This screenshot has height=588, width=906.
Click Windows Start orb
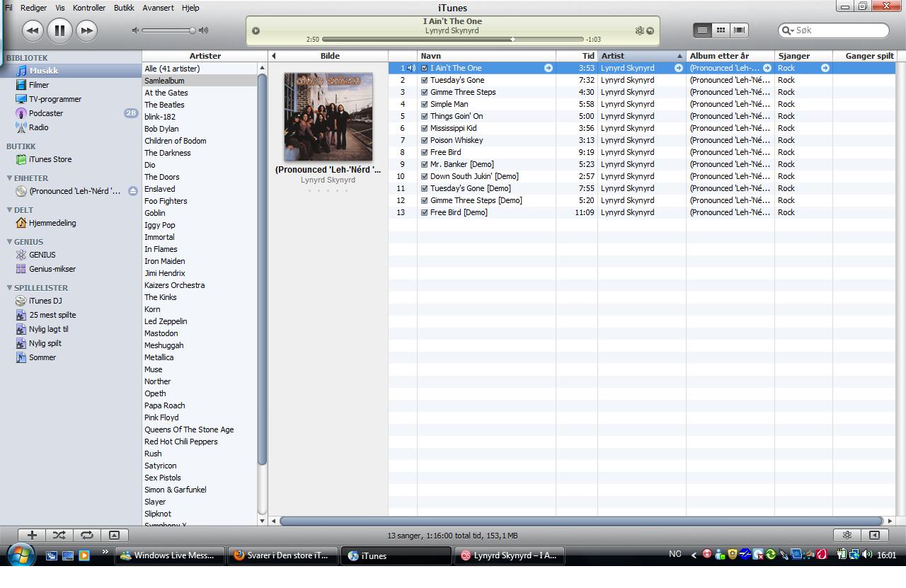(19, 555)
